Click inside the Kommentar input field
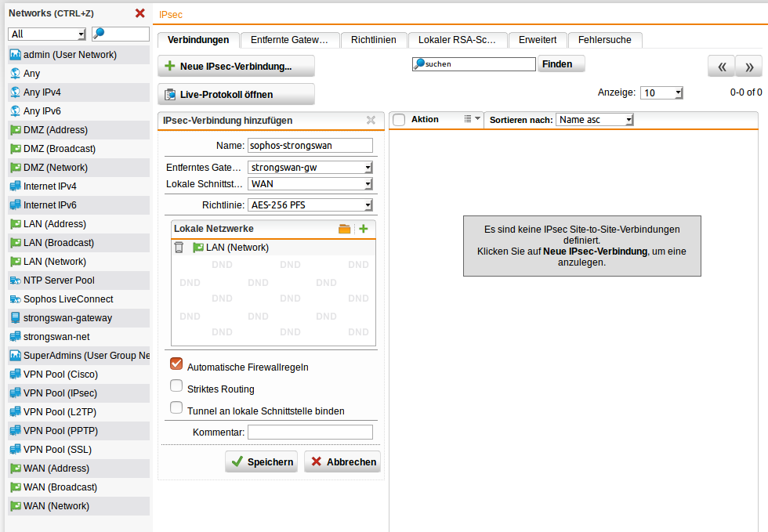The height and width of the screenshot is (532, 768). pos(310,432)
